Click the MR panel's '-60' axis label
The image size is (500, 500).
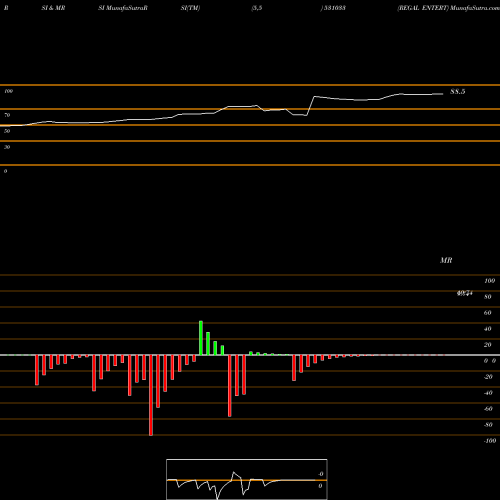click(x=488, y=409)
